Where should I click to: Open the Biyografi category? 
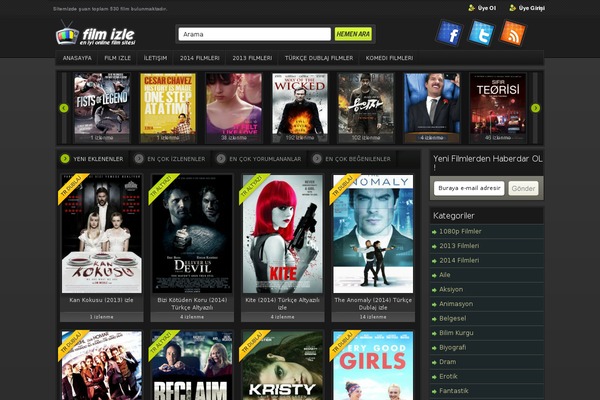coord(487,348)
